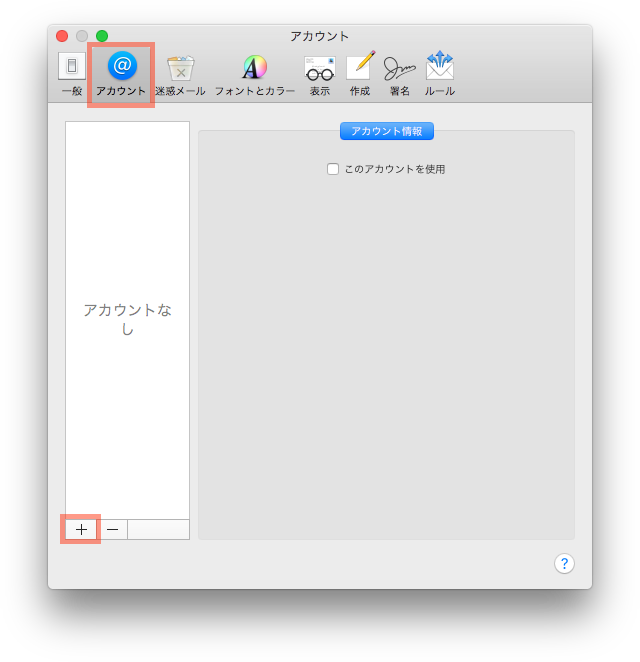Open help with the question mark button
640x662 pixels.
pos(564,564)
